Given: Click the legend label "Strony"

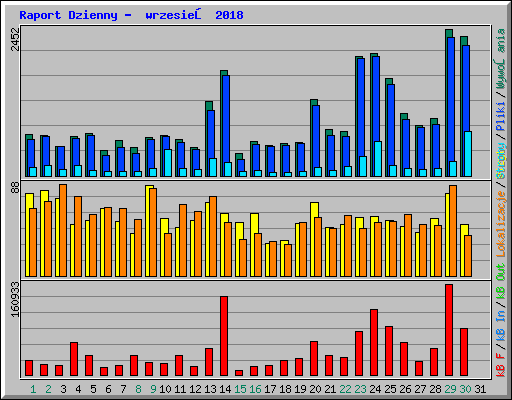Looking at the screenshot, I should pyautogui.click(x=501, y=161).
